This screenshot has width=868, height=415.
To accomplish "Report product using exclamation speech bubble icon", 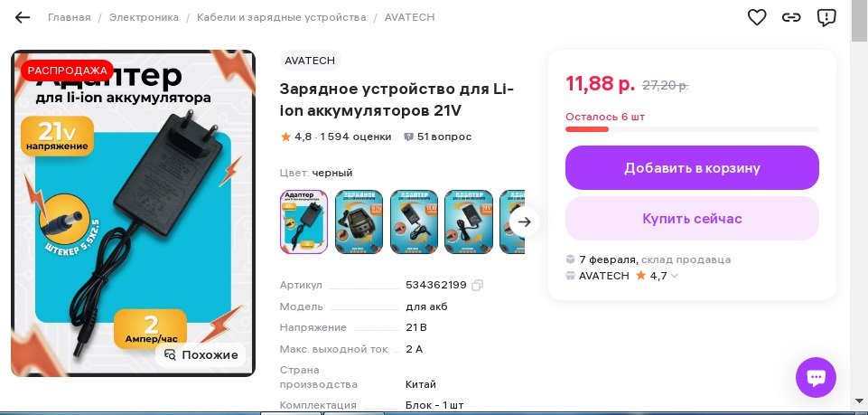I will click(826, 18).
